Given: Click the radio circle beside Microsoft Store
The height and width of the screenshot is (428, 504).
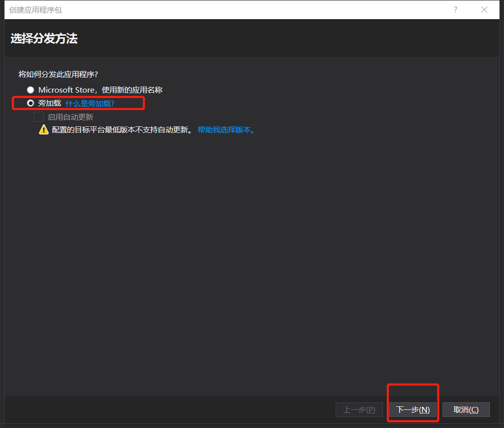Looking at the screenshot, I should [x=30, y=90].
